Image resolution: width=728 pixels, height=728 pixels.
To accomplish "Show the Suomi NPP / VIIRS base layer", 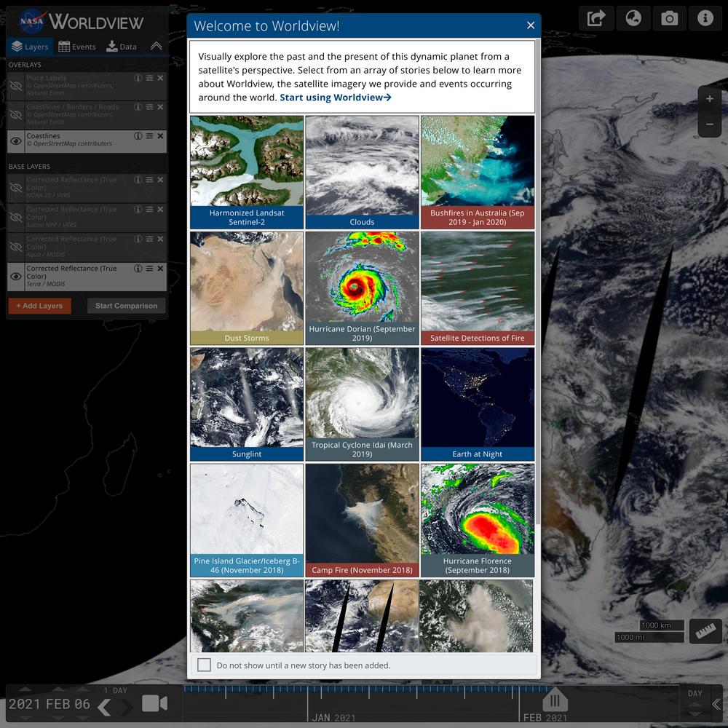I will click(x=16, y=217).
